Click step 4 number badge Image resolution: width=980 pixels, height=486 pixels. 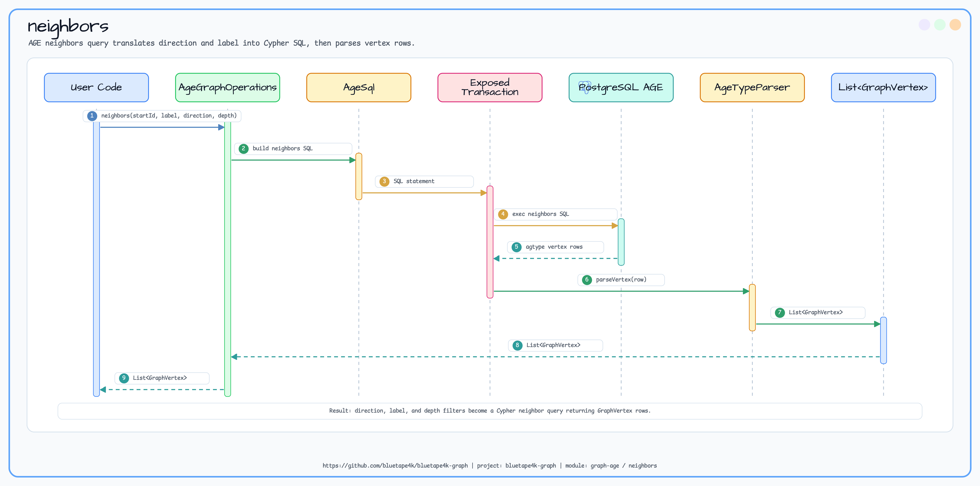503,214
